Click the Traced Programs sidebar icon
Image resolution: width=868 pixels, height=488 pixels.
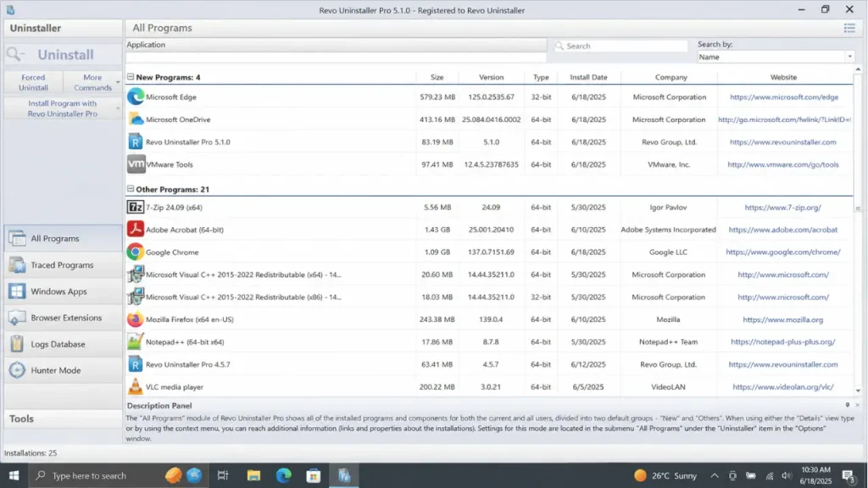click(17, 265)
